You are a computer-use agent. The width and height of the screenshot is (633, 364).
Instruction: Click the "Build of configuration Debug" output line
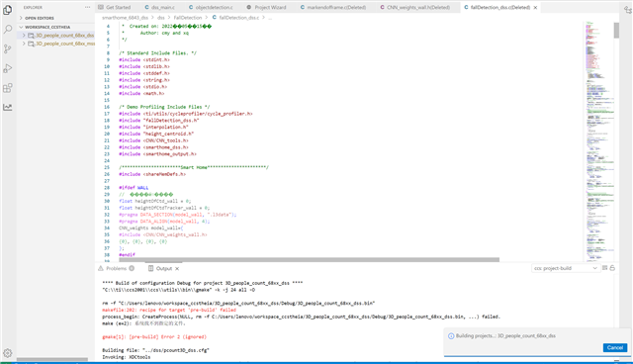(202, 283)
